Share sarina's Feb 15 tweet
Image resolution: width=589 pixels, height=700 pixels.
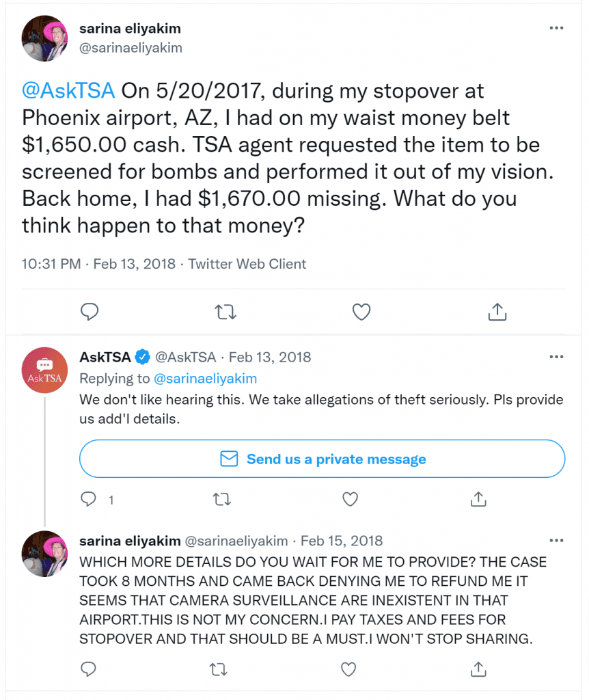478,669
